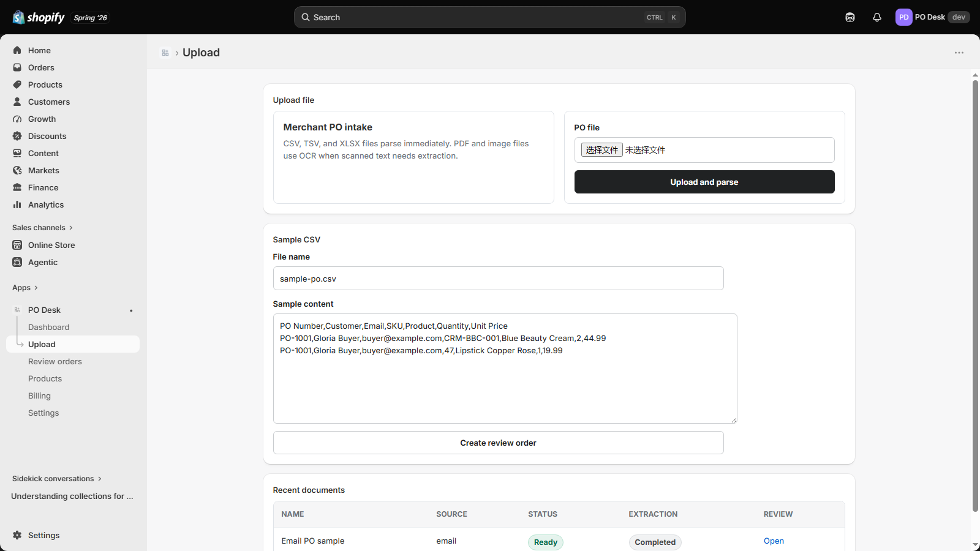This screenshot has width=980, height=551.
Task: Click the Upload and parse button
Action: coord(704,182)
